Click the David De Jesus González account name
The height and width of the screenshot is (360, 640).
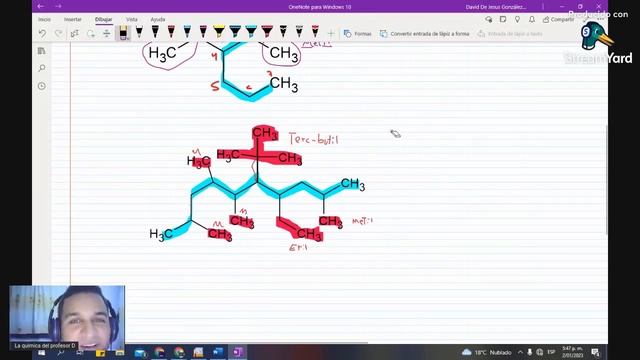pyautogui.click(x=496, y=7)
